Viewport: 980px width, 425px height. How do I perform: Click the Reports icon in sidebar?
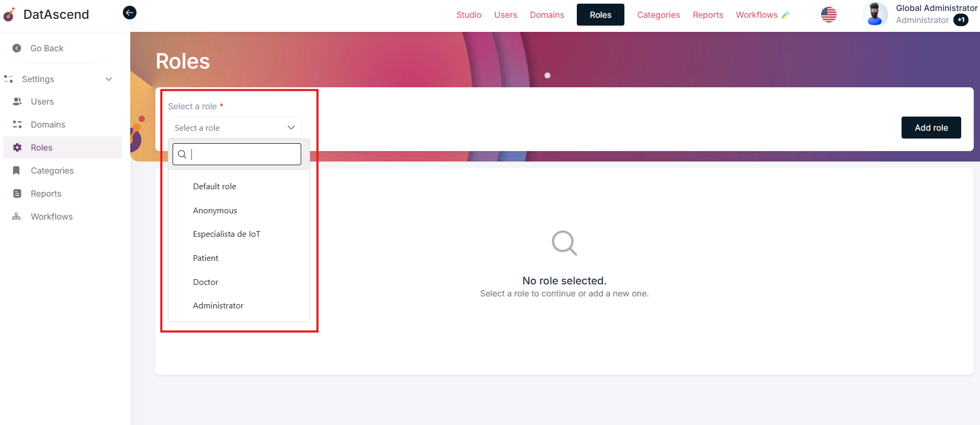(17, 193)
